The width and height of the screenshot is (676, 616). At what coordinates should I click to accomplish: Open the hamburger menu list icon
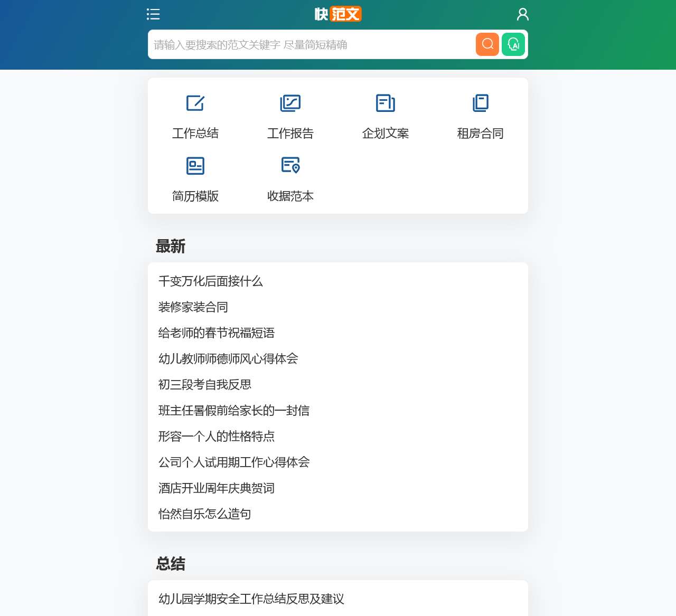pyautogui.click(x=153, y=14)
